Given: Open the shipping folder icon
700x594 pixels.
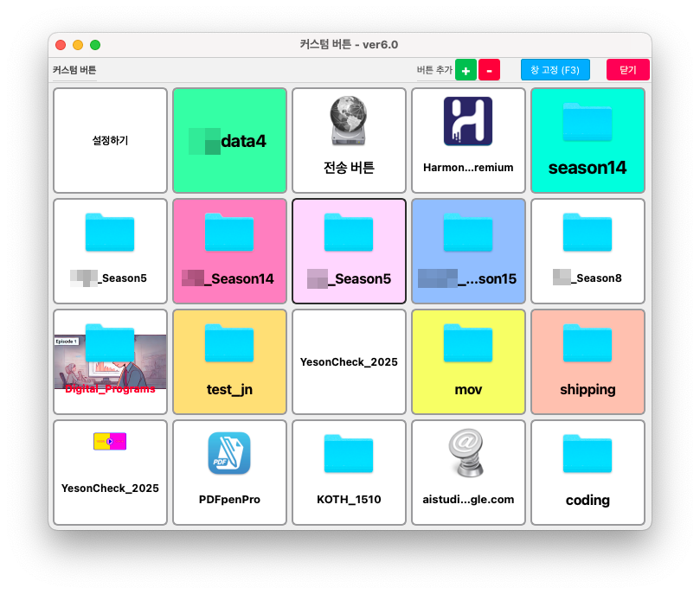Looking at the screenshot, I should (x=588, y=343).
